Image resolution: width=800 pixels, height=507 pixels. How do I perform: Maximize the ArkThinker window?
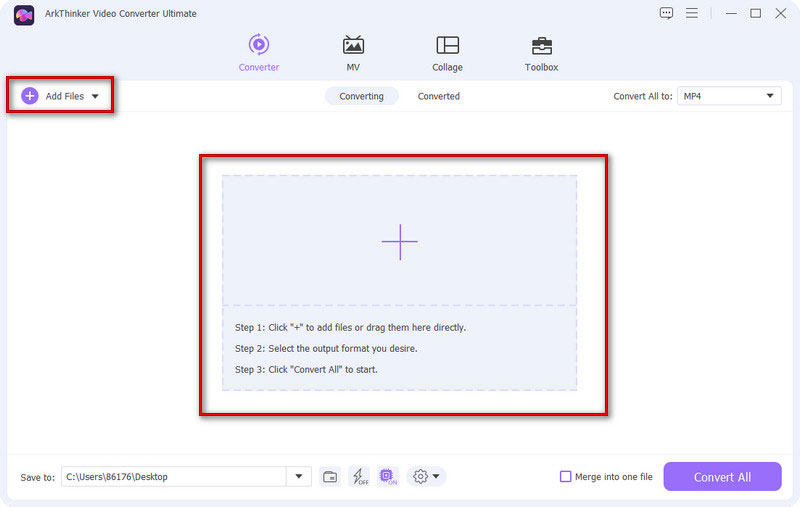coord(756,13)
